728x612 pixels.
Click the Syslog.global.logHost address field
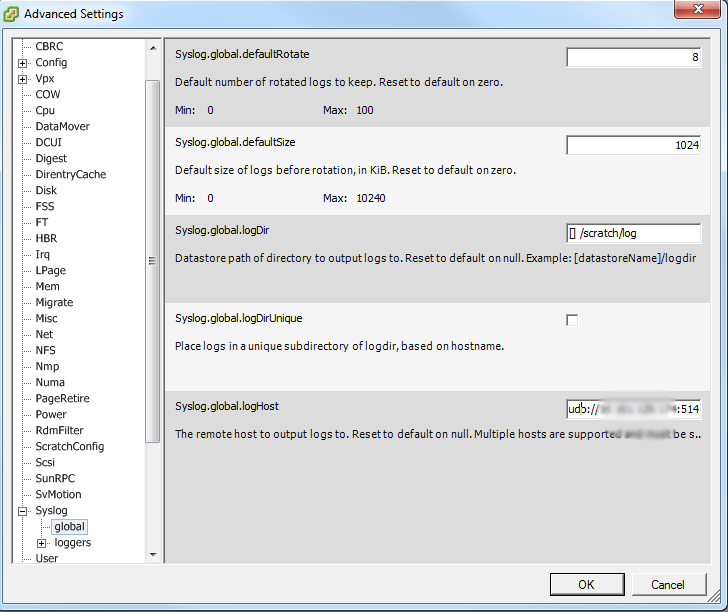click(x=634, y=409)
